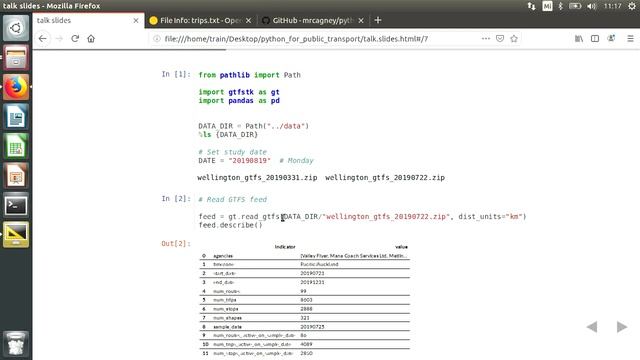640x360 pixels.
Task: Close the talk slides tab
Action: pos(136,20)
